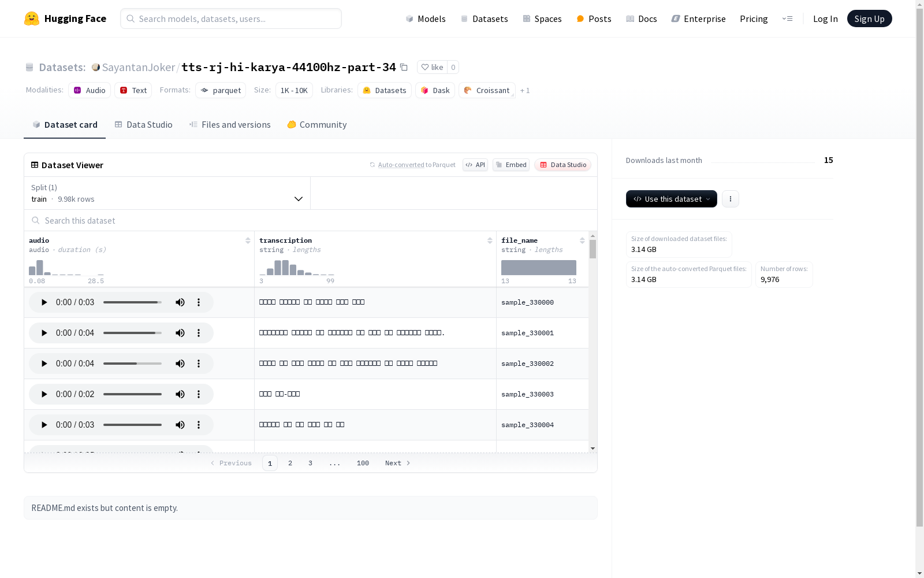The width and height of the screenshot is (924, 578).
Task: Mute audio in sample_330000 row
Action: click(x=180, y=302)
